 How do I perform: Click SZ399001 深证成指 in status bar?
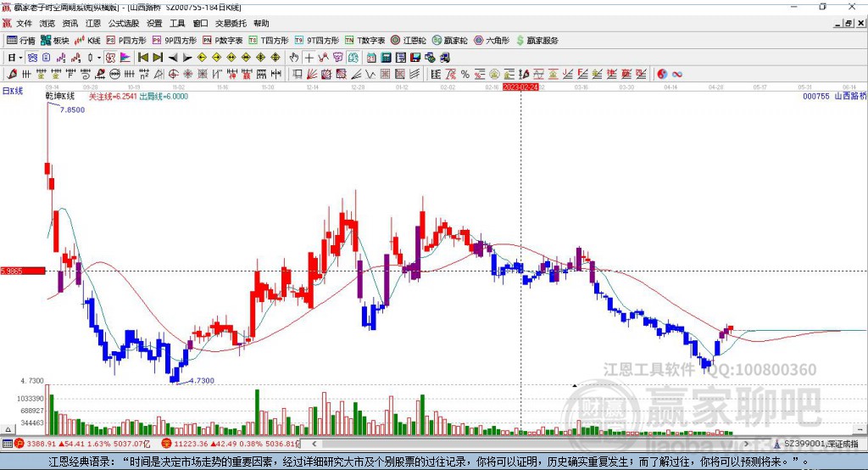[821, 444]
